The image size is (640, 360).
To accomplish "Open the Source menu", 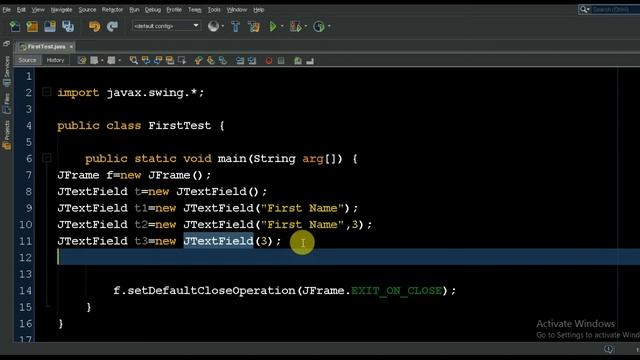I will [x=87, y=9].
